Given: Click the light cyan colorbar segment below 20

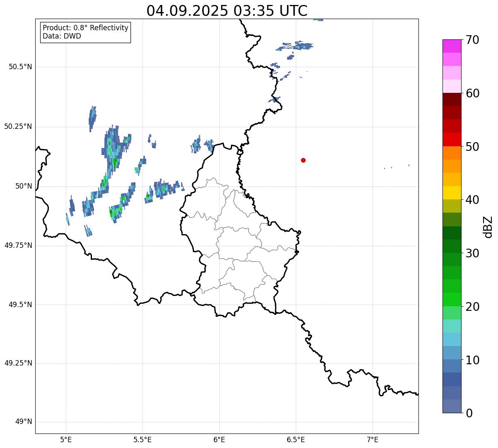Looking at the screenshot, I should pos(452,326).
